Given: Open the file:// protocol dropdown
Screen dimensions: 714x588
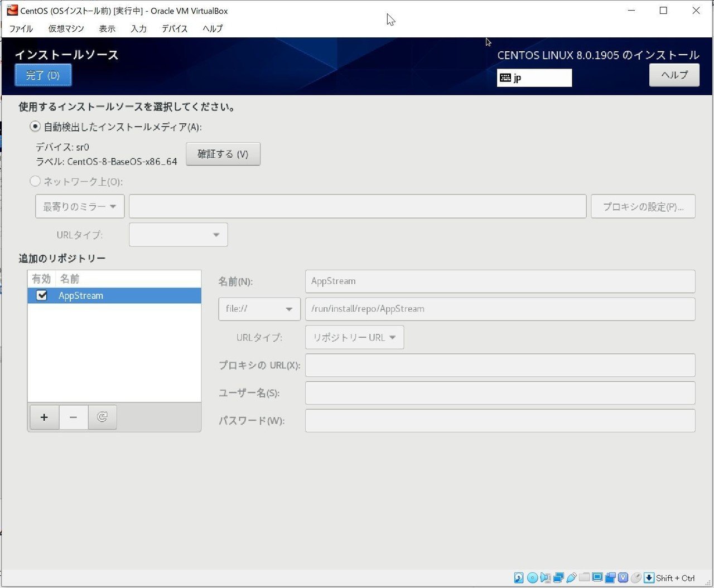Looking at the screenshot, I should click(x=259, y=309).
